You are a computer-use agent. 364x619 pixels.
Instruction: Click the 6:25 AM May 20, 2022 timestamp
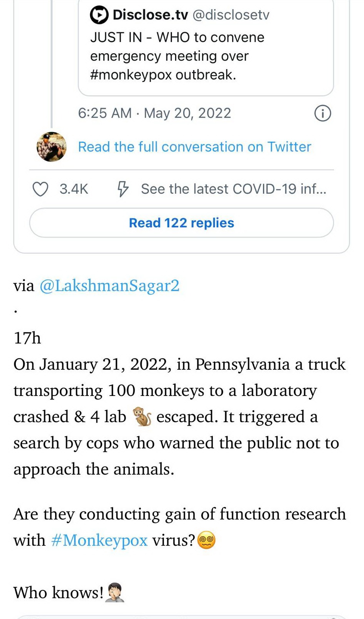[x=154, y=113]
